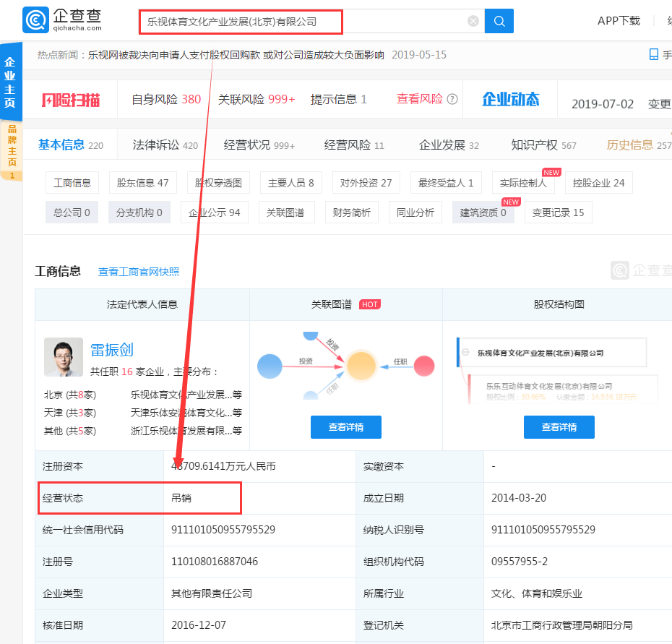Screen dimensions: 672x644
Task: Click 自身风险 380 item
Action: point(166,99)
